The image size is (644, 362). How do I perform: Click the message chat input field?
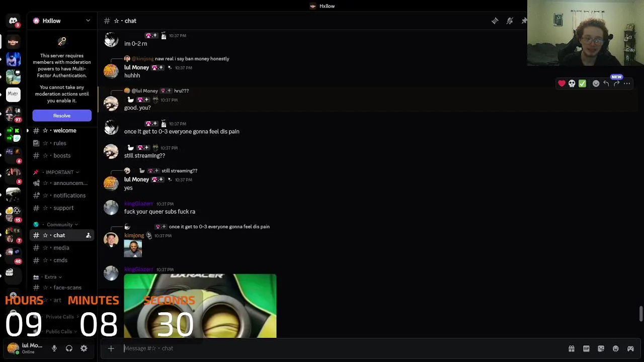tap(342, 348)
